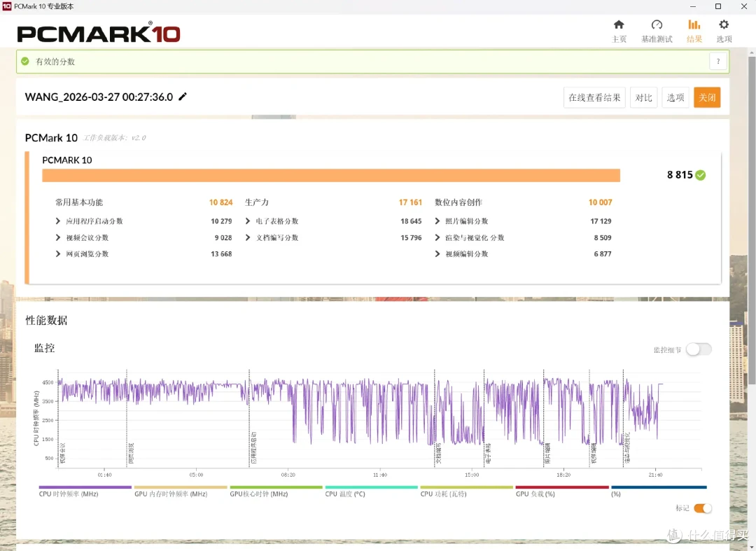Screen dimensions: 756x551
Task: Click the vertical scrollbar thumb
Action: (x=752, y=219)
